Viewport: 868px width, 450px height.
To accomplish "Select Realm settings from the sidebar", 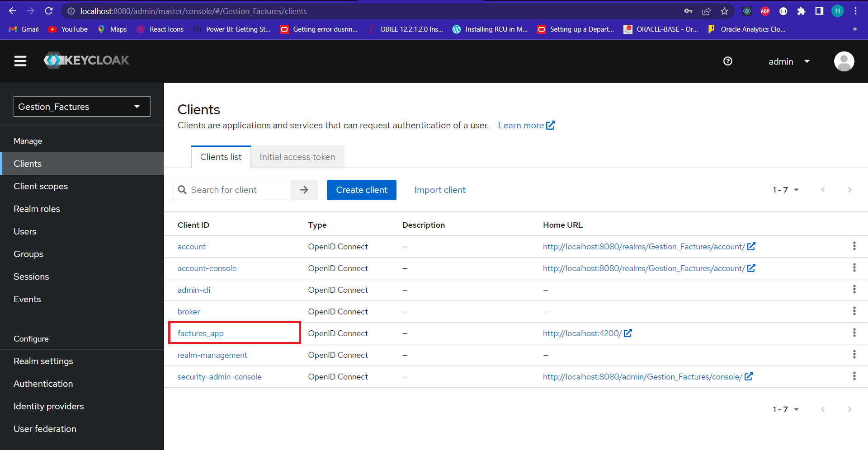I will coord(43,361).
